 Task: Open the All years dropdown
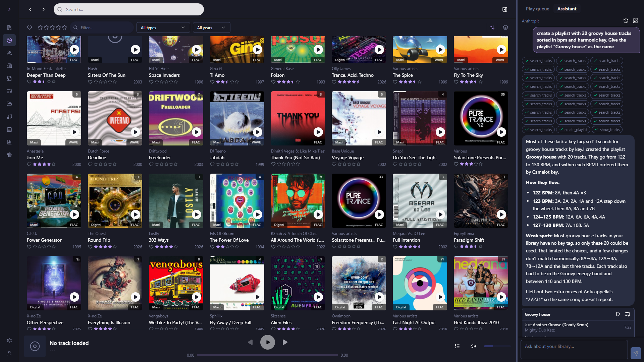click(x=211, y=27)
